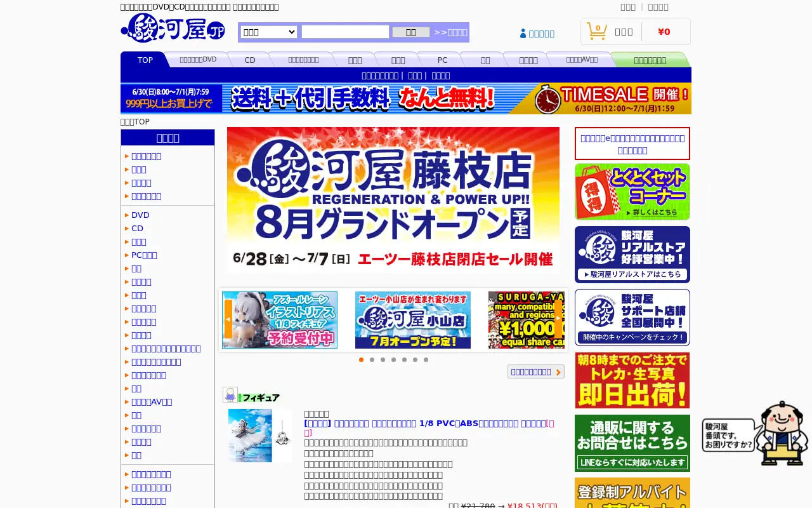Click the figure category icon beside フィギュア

point(230,394)
